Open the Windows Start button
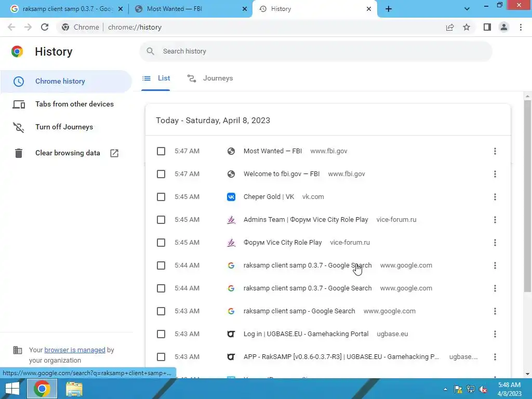This screenshot has width=532, height=399. (x=12, y=389)
